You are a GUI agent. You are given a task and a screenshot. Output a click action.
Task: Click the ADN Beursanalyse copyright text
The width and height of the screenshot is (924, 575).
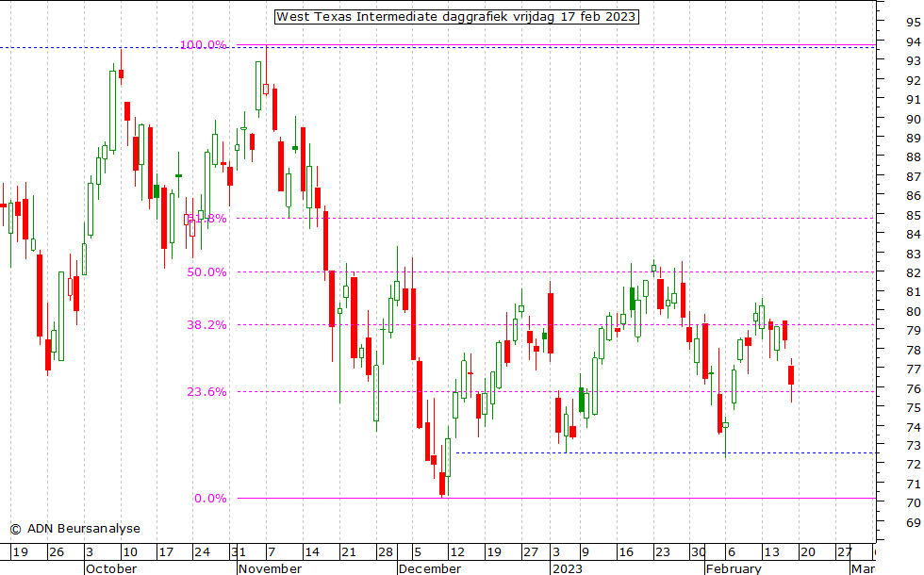tap(74, 529)
